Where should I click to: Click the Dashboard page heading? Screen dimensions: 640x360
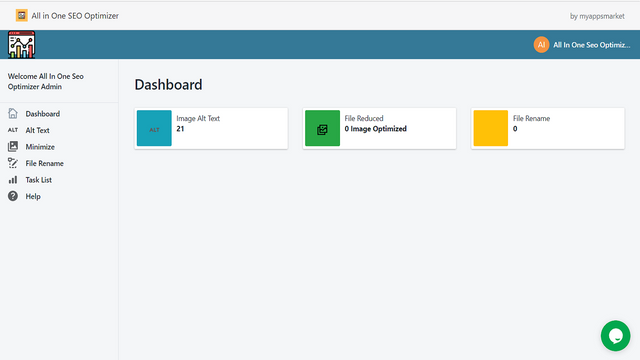[x=168, y=84]
